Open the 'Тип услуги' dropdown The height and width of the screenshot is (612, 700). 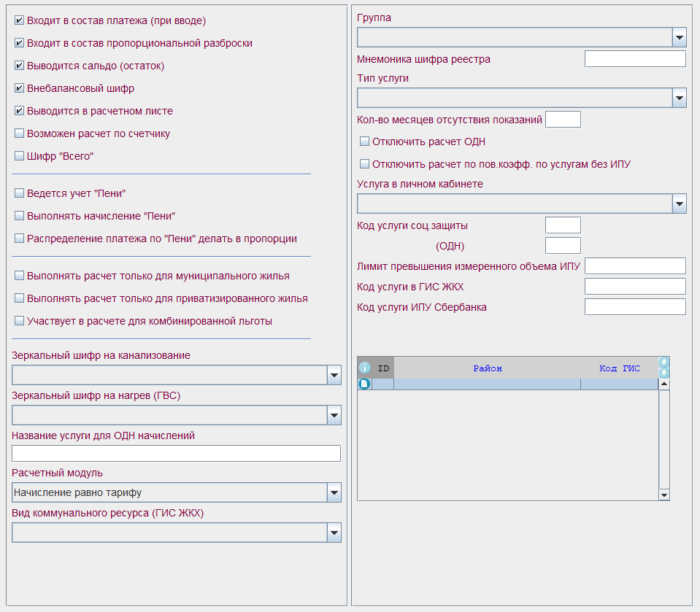click(x=679, y=98)
